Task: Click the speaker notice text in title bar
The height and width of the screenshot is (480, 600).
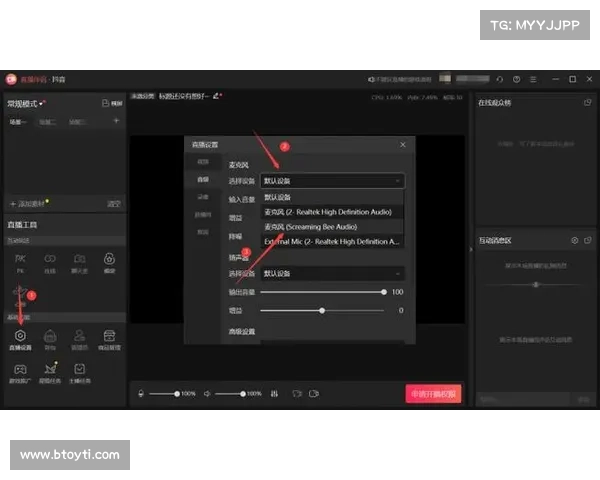Action: 400,79
